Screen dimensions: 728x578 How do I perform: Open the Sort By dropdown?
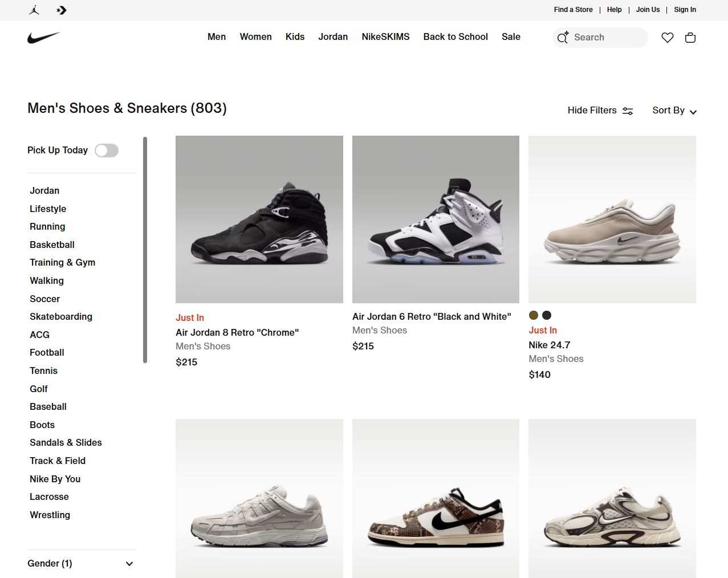coord(674,111)
